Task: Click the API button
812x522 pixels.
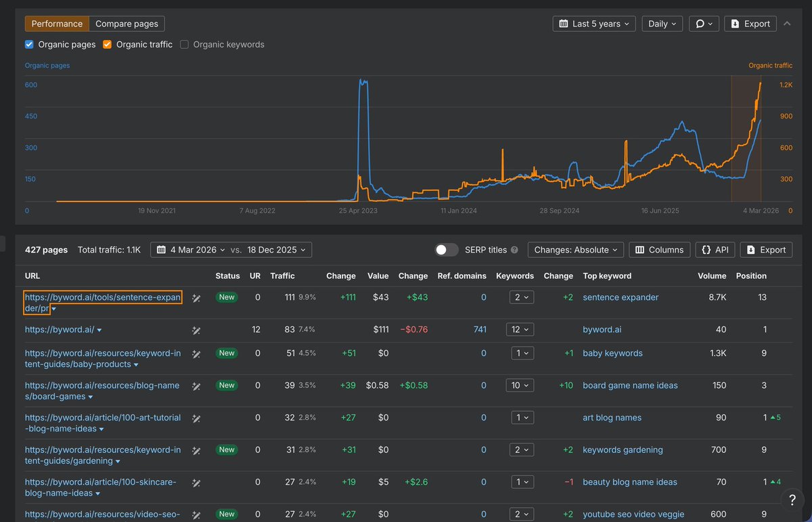Action: (715, 250)
